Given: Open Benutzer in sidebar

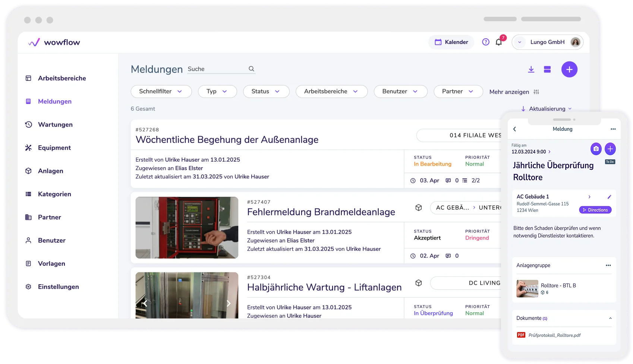Looking at the screenshot, I should coord(45,240).
